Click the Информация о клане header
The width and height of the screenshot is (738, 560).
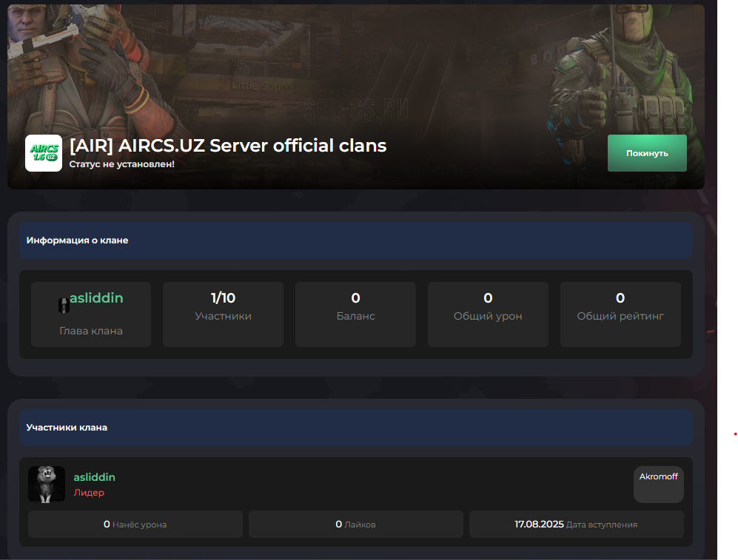[356, 240]
